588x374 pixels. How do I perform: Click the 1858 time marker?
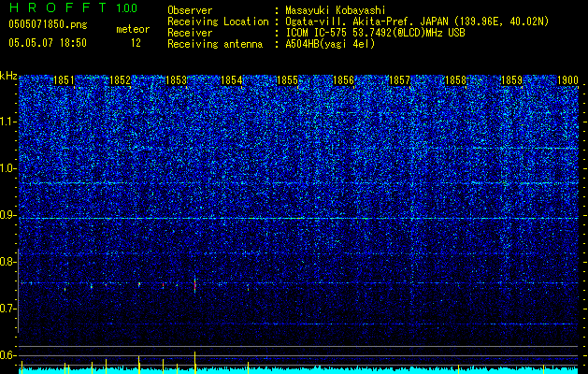(455, 80)
